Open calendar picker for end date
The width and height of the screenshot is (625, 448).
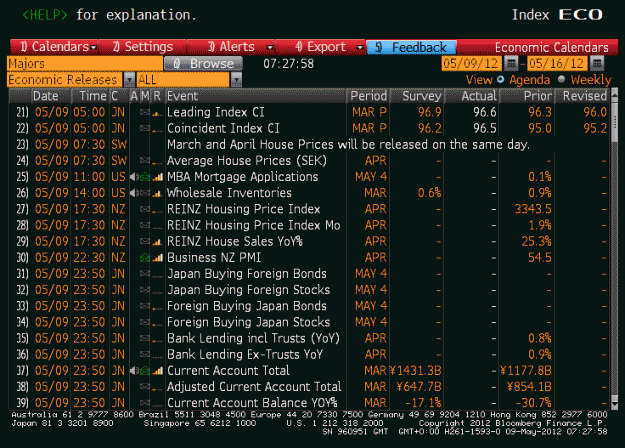597,63
